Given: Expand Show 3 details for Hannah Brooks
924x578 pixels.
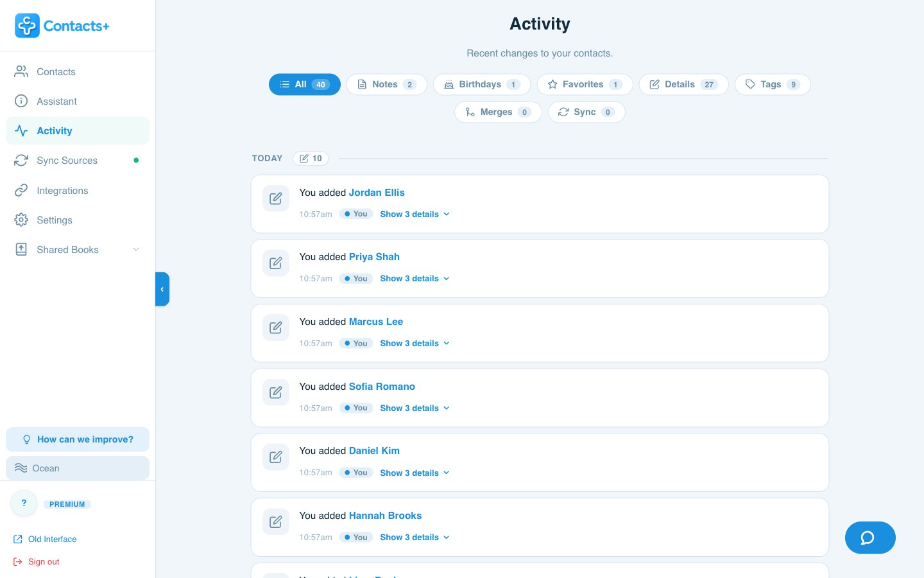Looking at the screenshot, I should tap(415, 538).
